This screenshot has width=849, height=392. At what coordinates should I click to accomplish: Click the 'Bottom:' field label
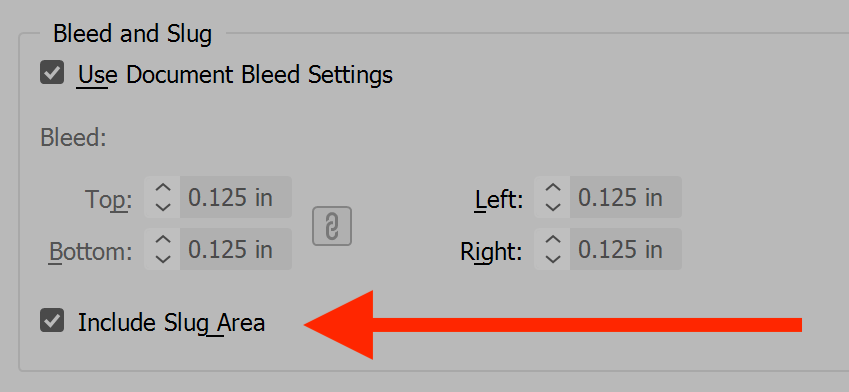(91, 252)
